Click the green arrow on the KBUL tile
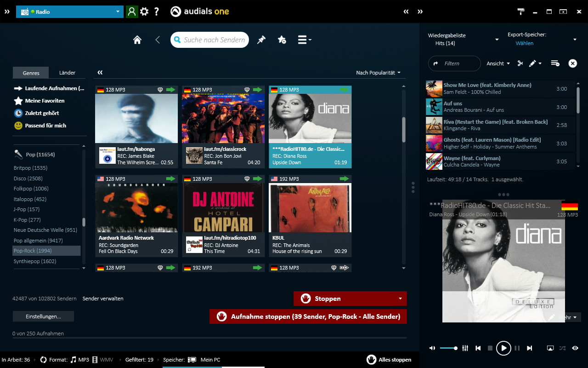Screen dimensions: 588x368 tap(344, 178)
